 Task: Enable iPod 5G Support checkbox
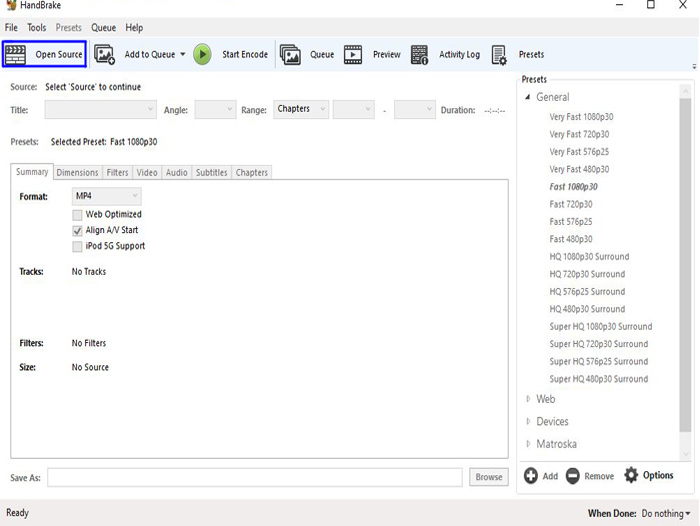pyautogui.click(x=77, y=246)
